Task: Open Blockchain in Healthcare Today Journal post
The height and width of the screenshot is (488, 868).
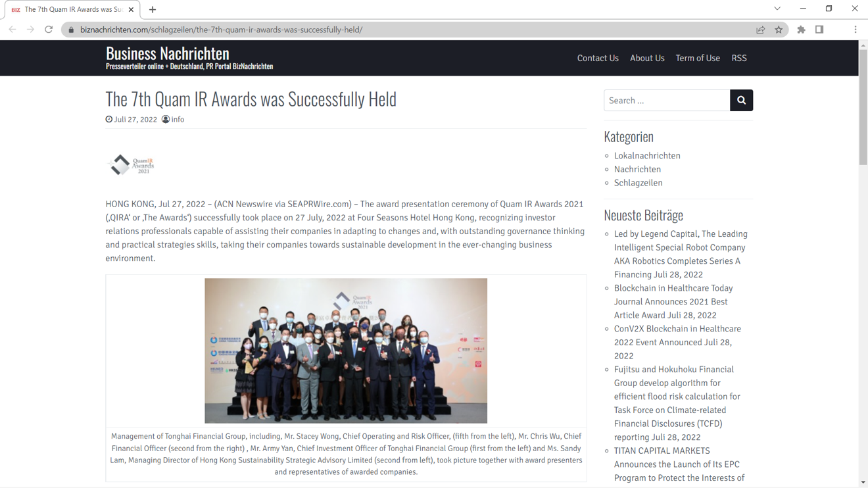Action: pos(673,302)
